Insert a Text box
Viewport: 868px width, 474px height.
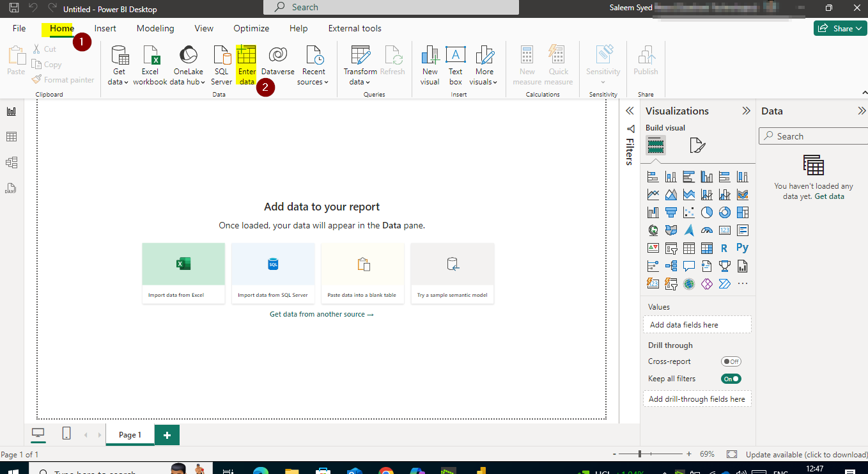pyautogui.click(x=455, y=66)
